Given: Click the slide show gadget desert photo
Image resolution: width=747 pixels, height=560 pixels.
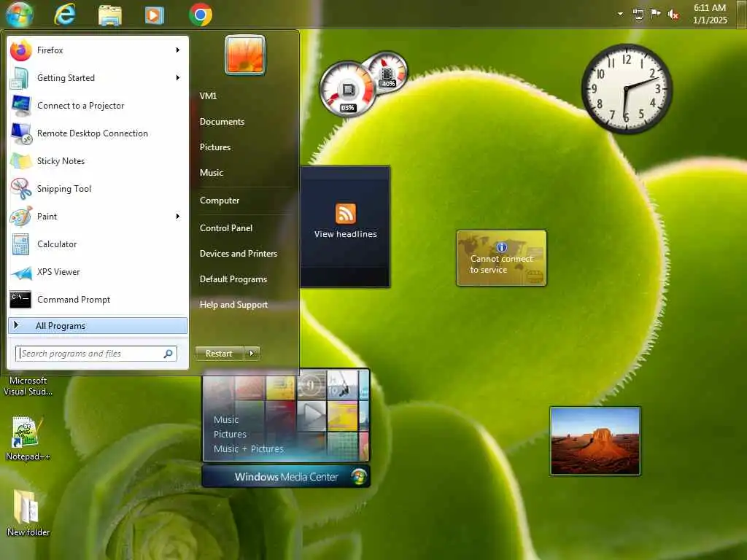Looking at the screenshot, I should click(x=595, y=441).
